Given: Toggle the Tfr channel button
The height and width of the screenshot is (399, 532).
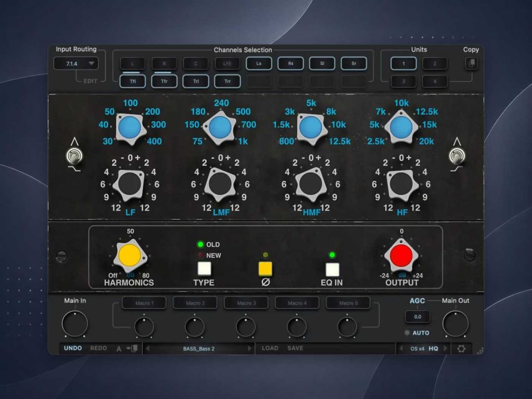Looking at the screenshot, I should point(164,82).
